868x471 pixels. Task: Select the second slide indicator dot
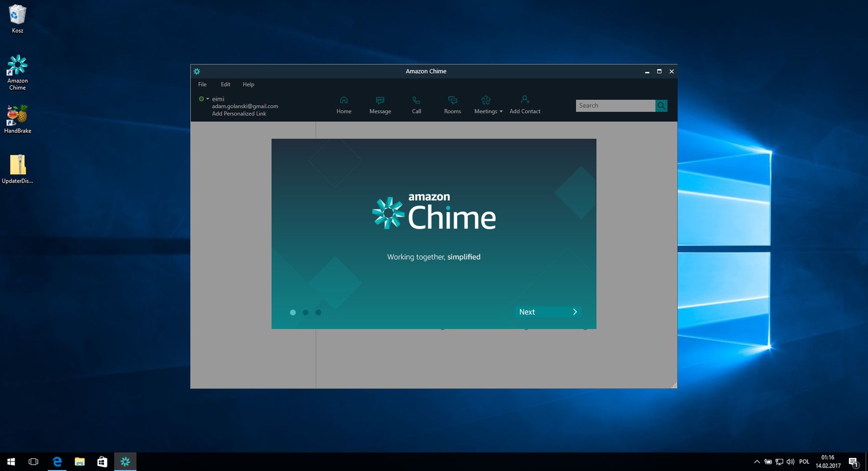coord(305,312)
